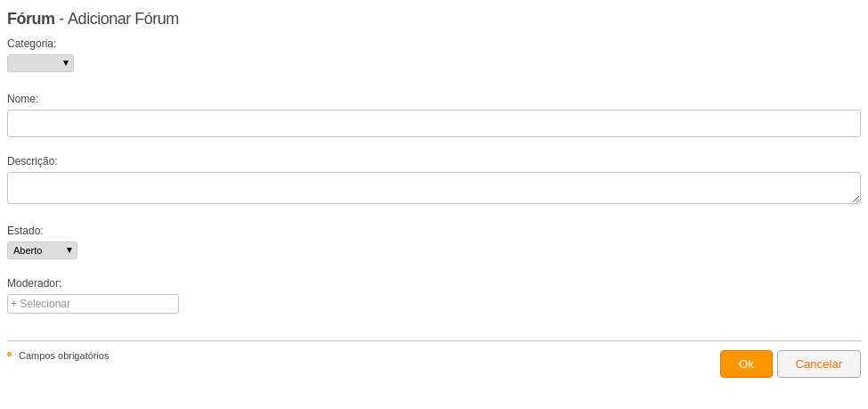This screenshot has width=868, height=409.
Task: Click inside the Descrição text area
Action: 434,188
